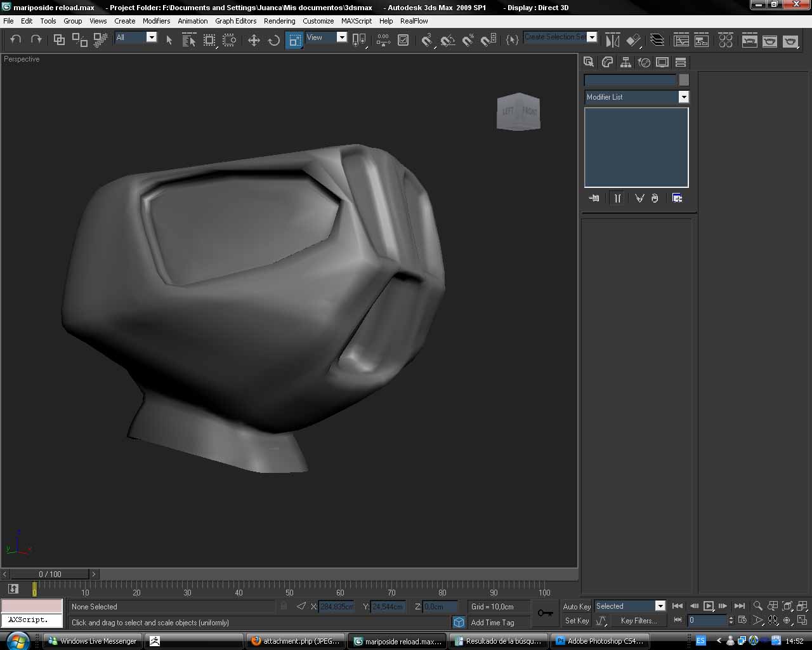
Task: Choose the Bind to Space Warp tool
Action: (100, 39)
